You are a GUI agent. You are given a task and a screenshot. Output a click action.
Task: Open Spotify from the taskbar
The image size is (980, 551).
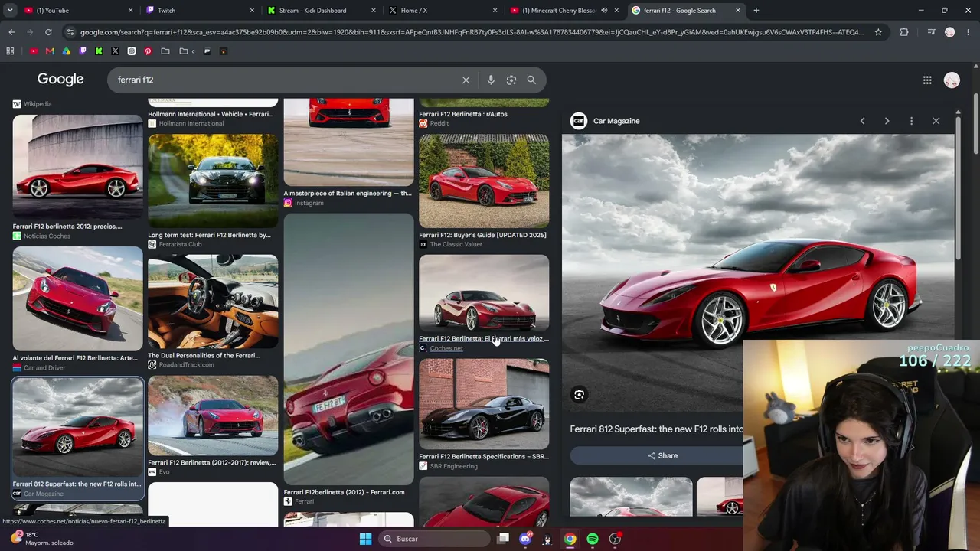(x=593, y=539)
